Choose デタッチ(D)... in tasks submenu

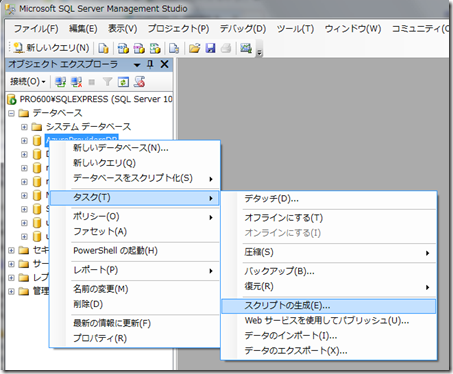(329, 199)
